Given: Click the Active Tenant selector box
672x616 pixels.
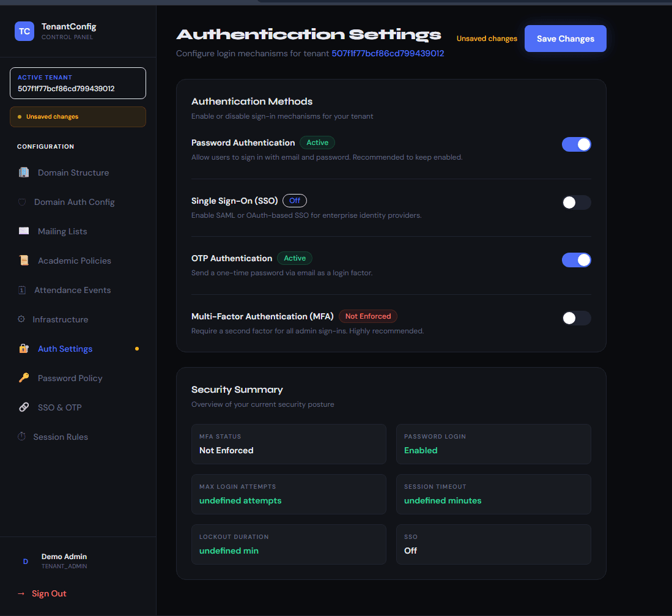Looking at the screenshot, I should 78,83.
